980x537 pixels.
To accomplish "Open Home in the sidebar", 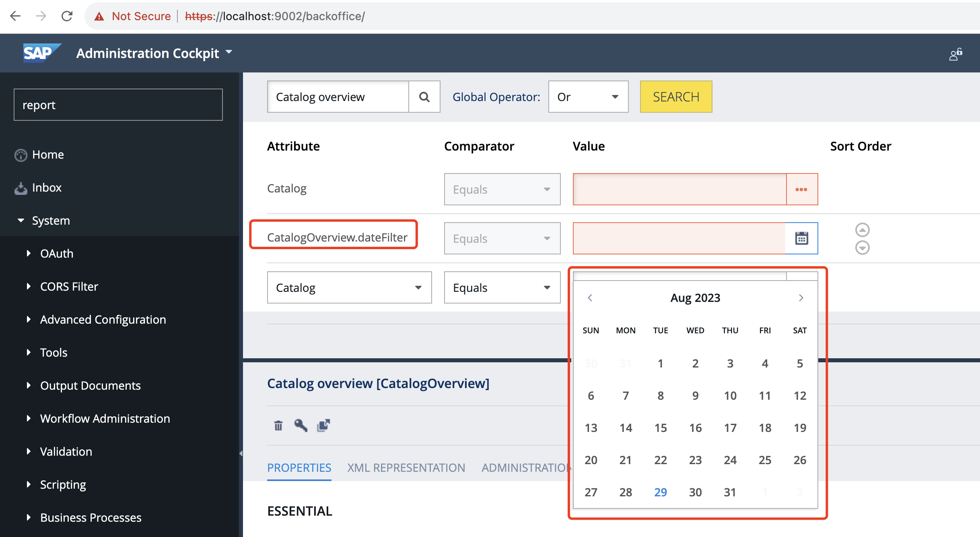I will [x=48, y=155].
